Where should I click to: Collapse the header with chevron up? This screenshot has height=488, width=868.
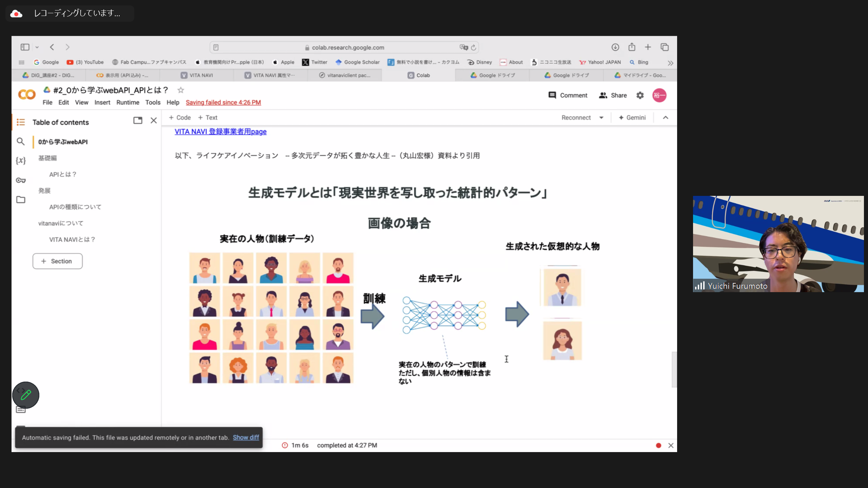tap(665, 118)
